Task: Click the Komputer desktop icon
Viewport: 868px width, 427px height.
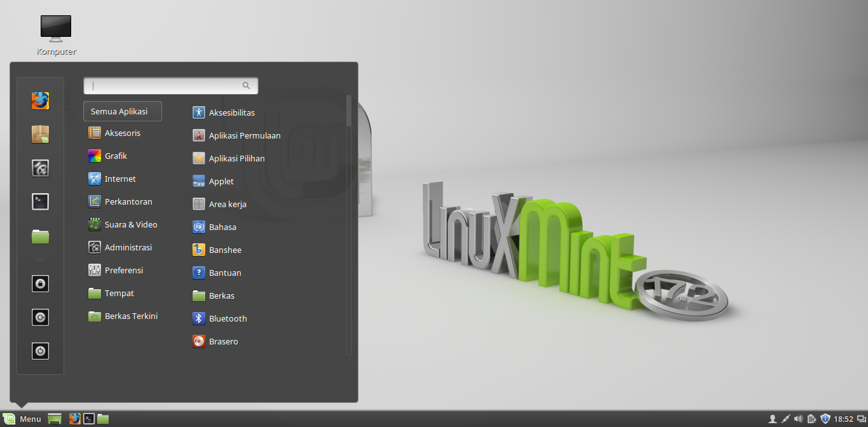Action: click(x=56, y=36)
